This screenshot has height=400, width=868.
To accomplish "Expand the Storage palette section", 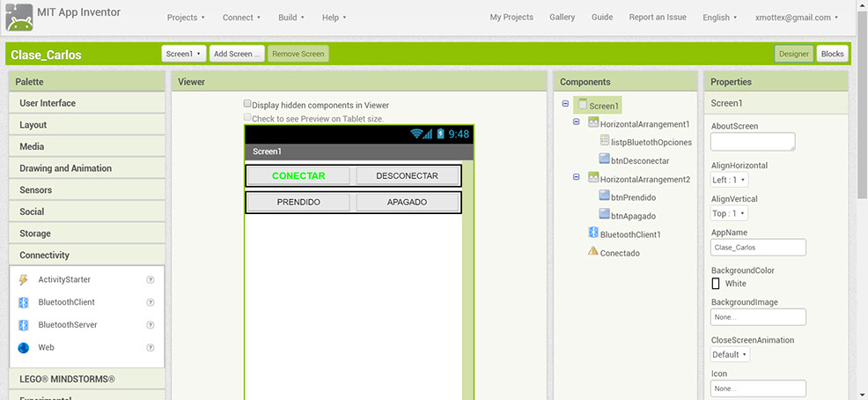I will pos(87,233).
